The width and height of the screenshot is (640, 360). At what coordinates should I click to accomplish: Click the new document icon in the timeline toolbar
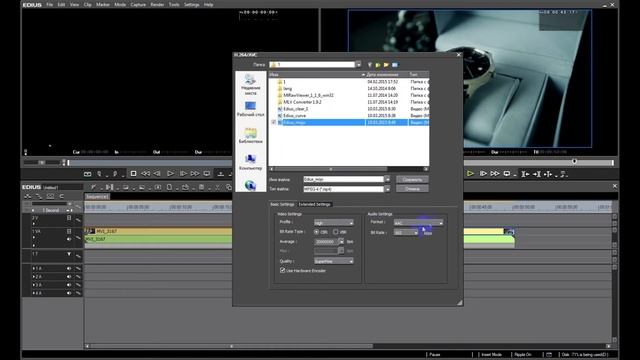click(169, 187)
